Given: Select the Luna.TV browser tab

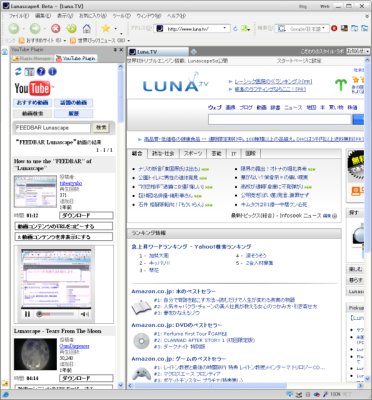Looking at the screenshot, I should [158, 52].
